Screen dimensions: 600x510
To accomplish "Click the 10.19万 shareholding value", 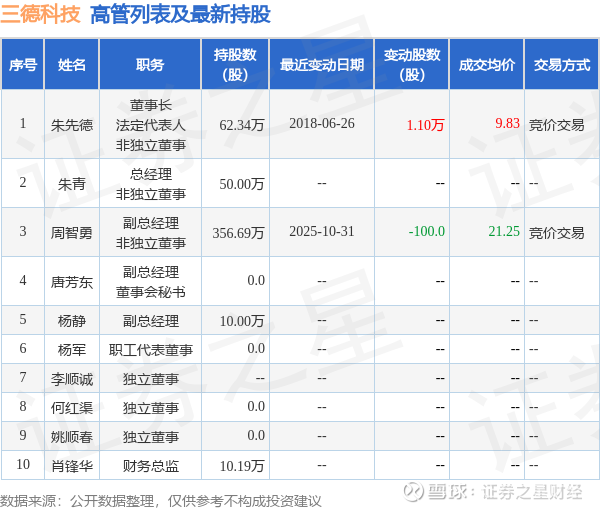I will 242,466.
